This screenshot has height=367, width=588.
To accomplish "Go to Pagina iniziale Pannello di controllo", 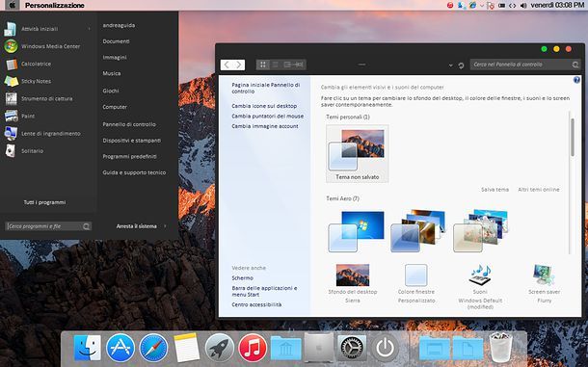I will 265,88.
